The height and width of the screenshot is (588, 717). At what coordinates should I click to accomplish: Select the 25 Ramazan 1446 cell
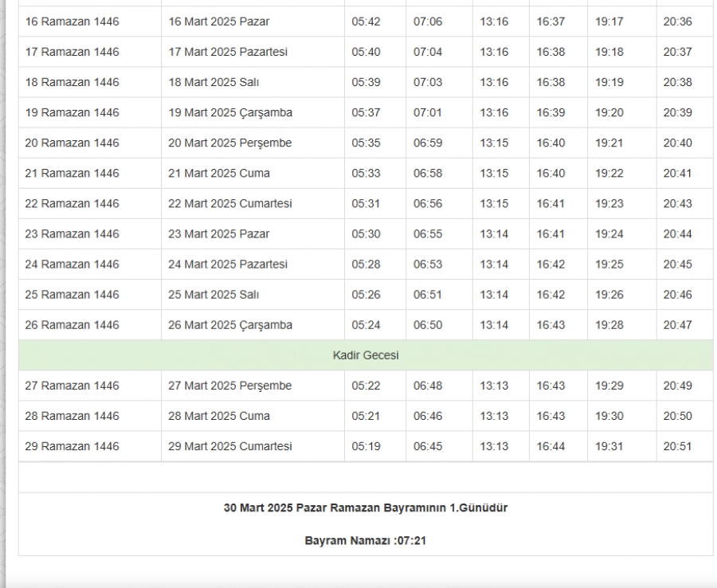[x=72, y=294]
